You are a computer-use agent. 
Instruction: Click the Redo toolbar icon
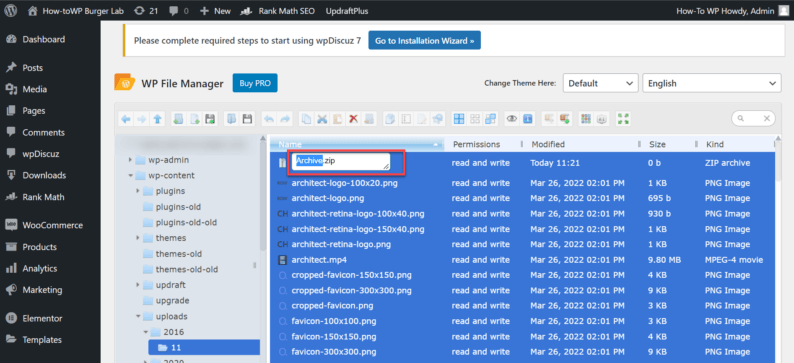click(x=286, y=119)
